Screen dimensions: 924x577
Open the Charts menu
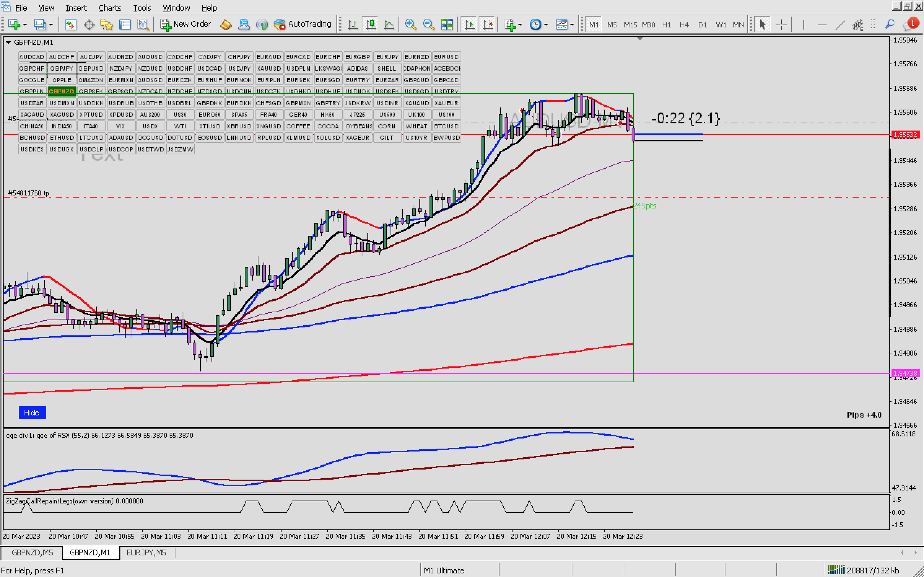(x=110, y=8)
